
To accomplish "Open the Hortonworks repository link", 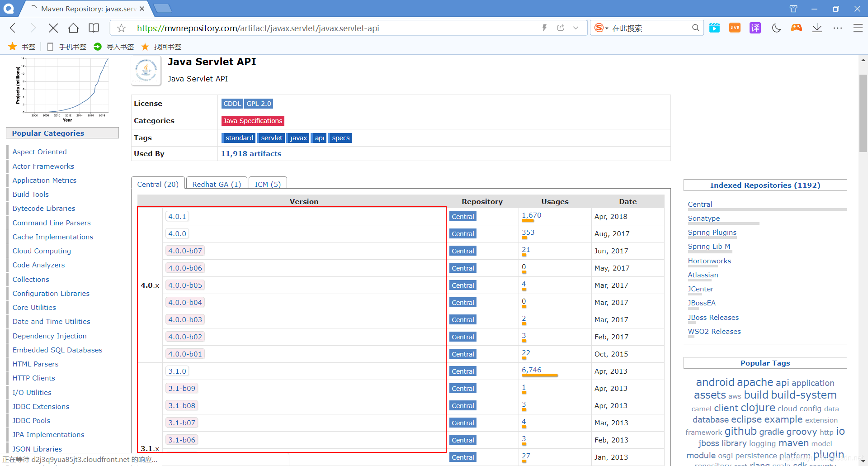I will click(x=709, y=261).
